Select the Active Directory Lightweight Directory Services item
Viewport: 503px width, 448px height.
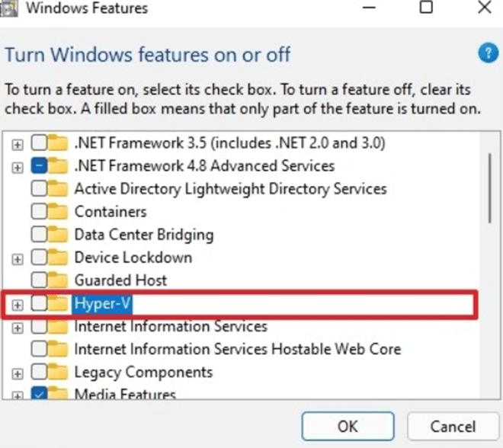(x=231, y=188)
